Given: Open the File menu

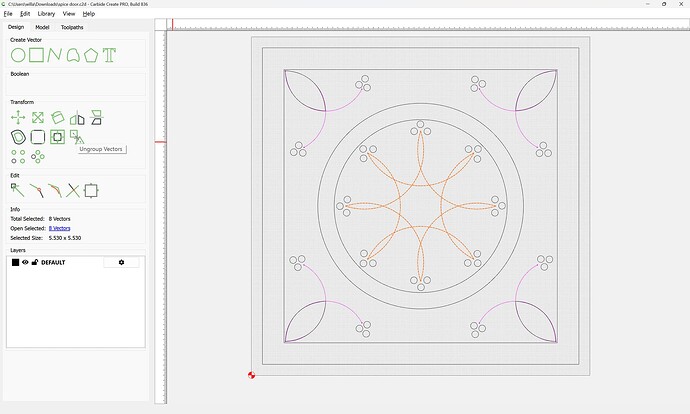Looking at the screenshot, I should [x=8, y=14].
